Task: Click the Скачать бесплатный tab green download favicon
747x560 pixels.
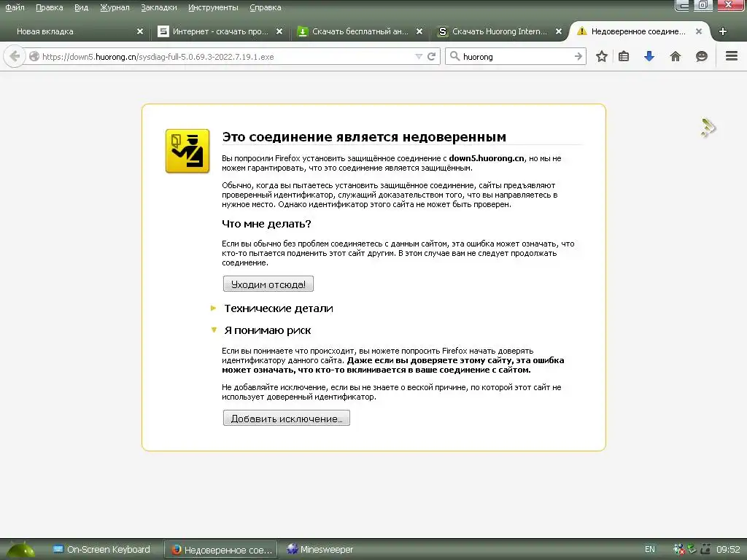Action: point(302,31)
